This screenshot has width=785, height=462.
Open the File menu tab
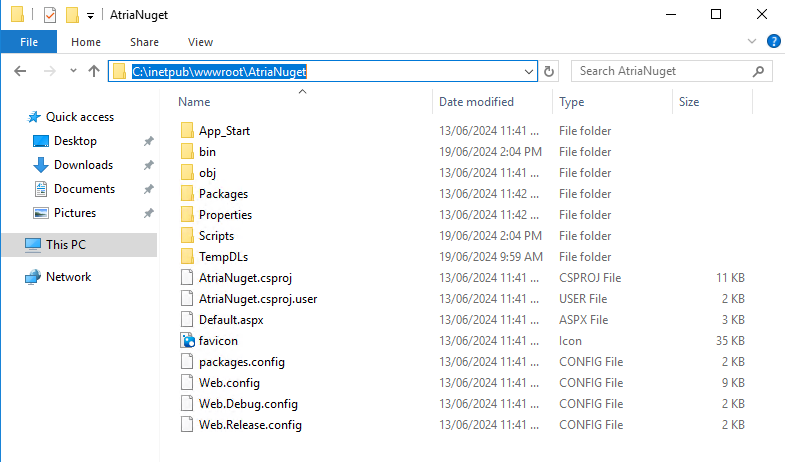(29, 42)
